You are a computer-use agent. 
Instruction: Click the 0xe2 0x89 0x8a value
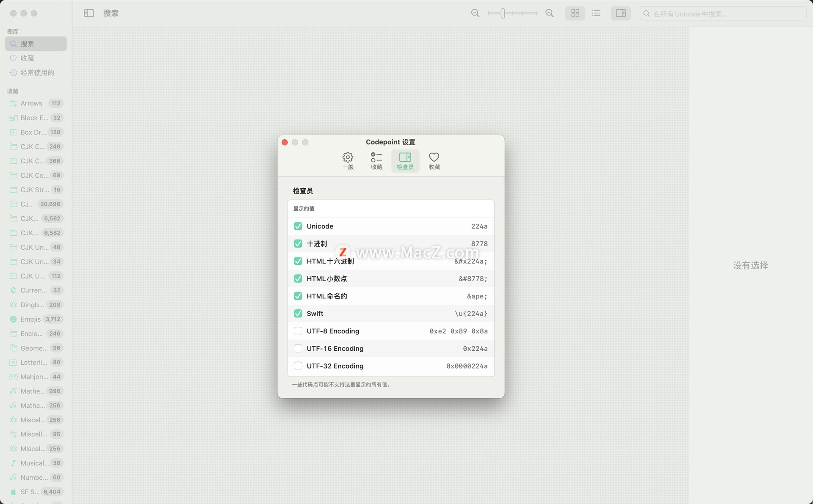click(x=459, y=331)
